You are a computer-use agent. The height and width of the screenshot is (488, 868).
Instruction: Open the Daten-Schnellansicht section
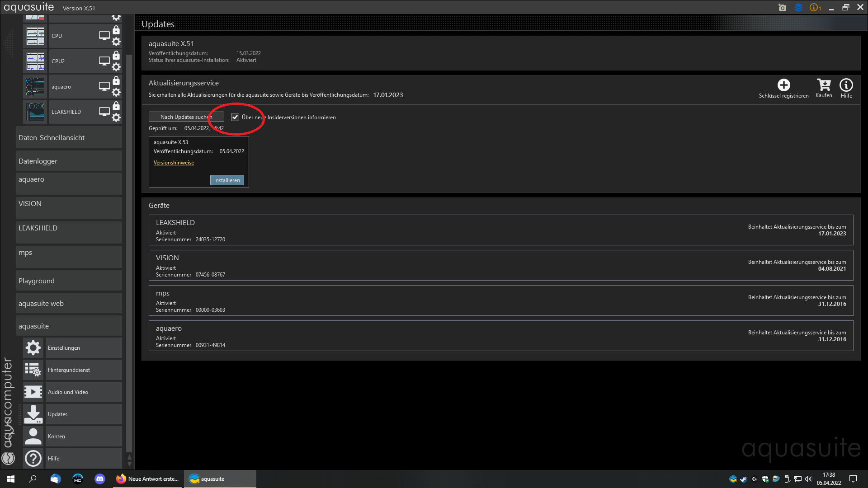(x=69, y=138)
